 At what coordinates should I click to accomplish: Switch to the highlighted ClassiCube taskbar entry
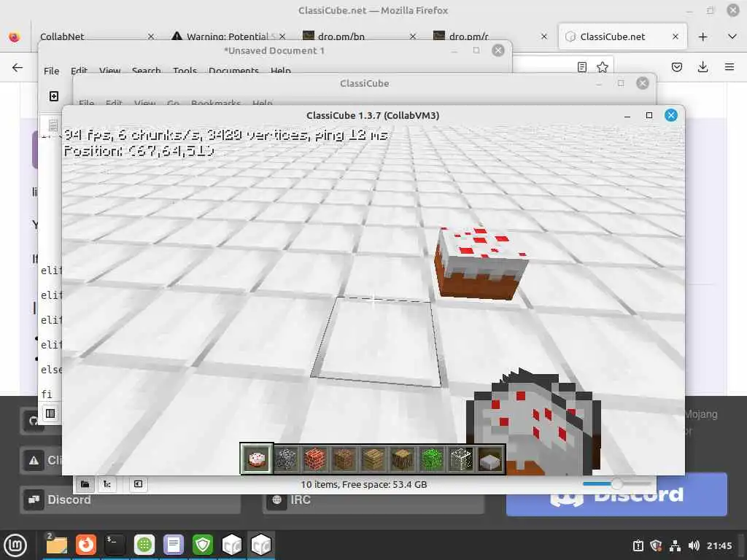(261, 545)
